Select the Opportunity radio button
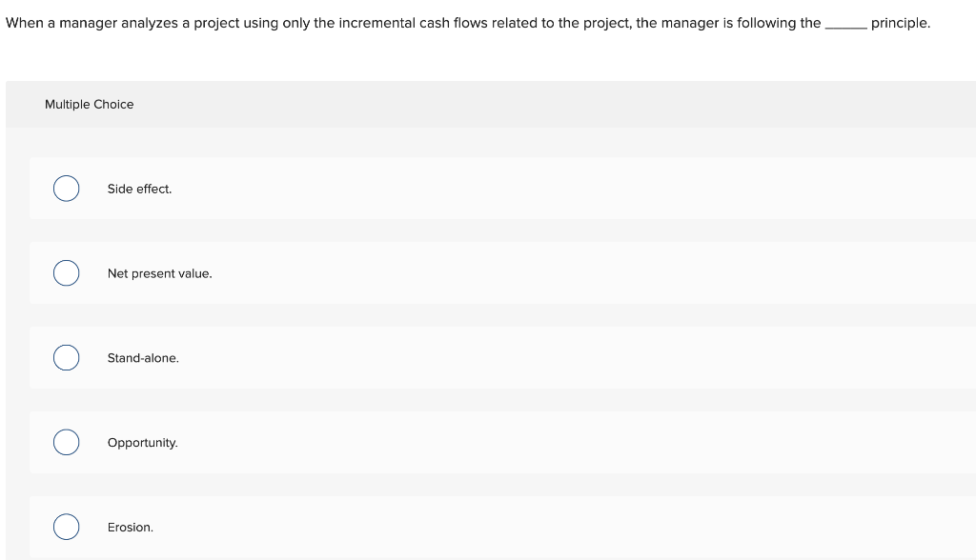The height and width of the screenshot is (560, 976). (66, 443)
